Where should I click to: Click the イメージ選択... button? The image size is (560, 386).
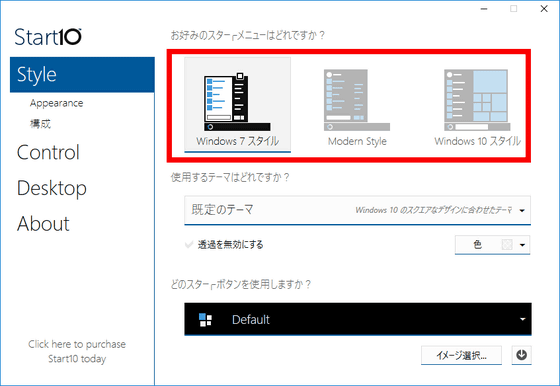[461, 355]
